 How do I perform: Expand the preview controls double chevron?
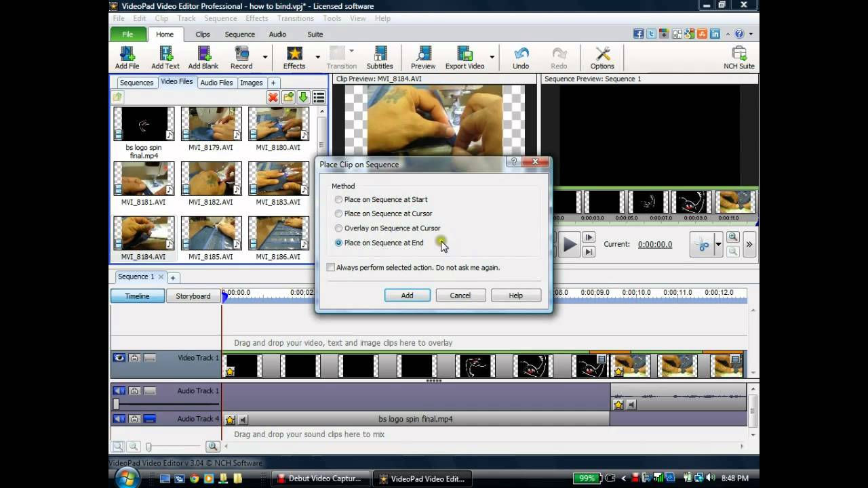[749, 245]
